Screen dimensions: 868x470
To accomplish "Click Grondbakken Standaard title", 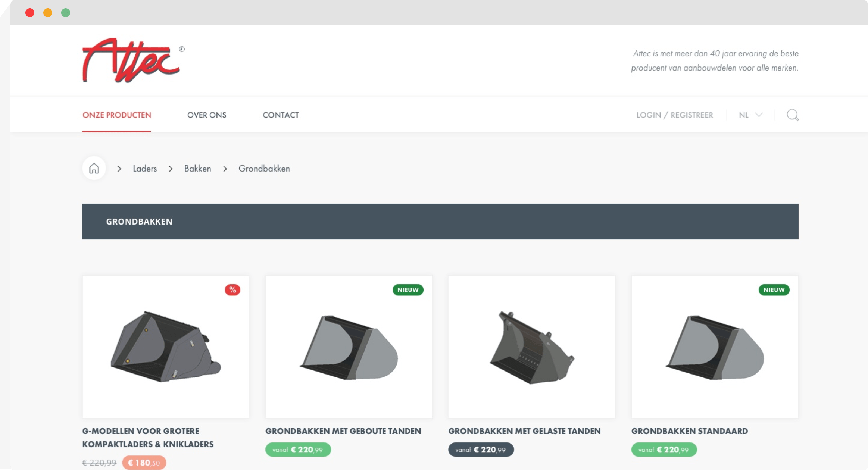I will tap(690, 431).
